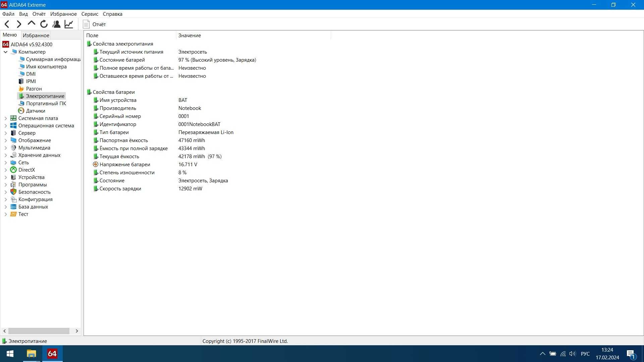The image size is (644, 362).
Task: Click the Тест tree icon
Action: pos(13,214)
